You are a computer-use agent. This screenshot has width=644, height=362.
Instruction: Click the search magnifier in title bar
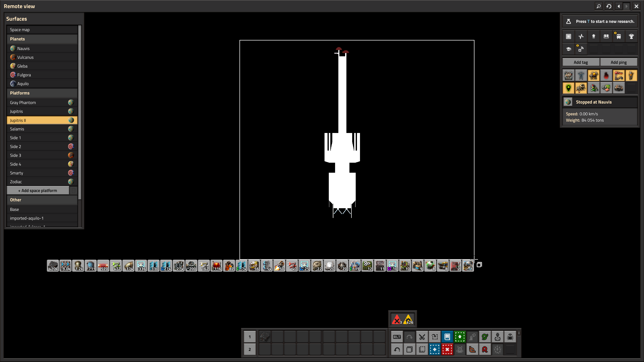(x=599, y=6)
